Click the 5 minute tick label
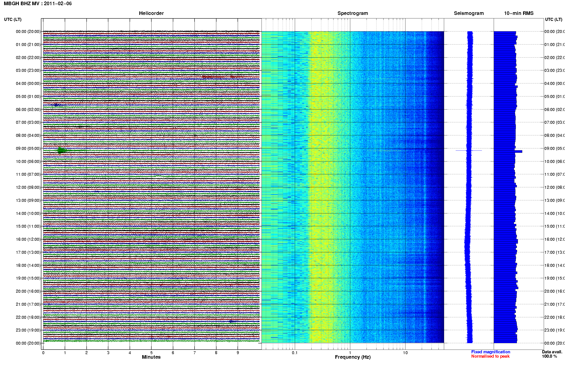588x368 pixels. tap(151, 353)
